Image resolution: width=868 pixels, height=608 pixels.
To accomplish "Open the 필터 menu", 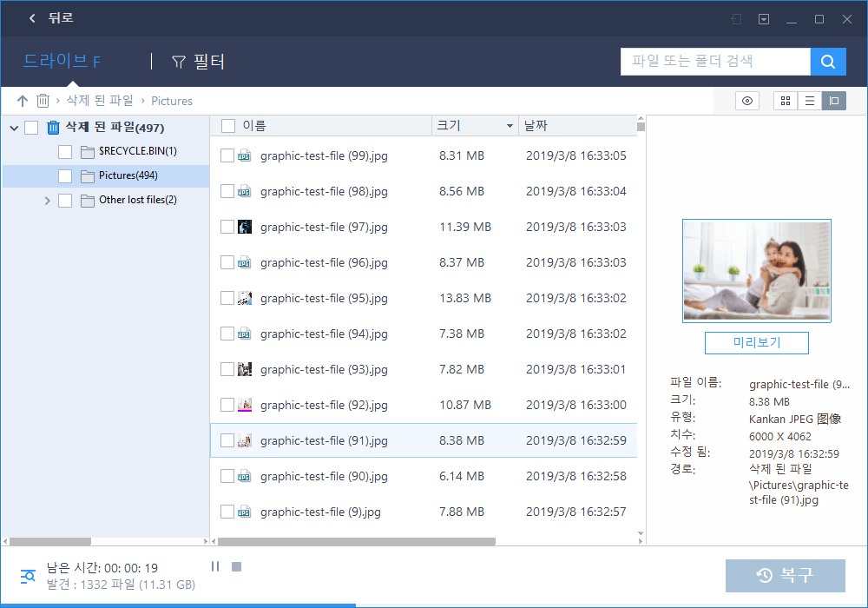I will coord(198,62).
